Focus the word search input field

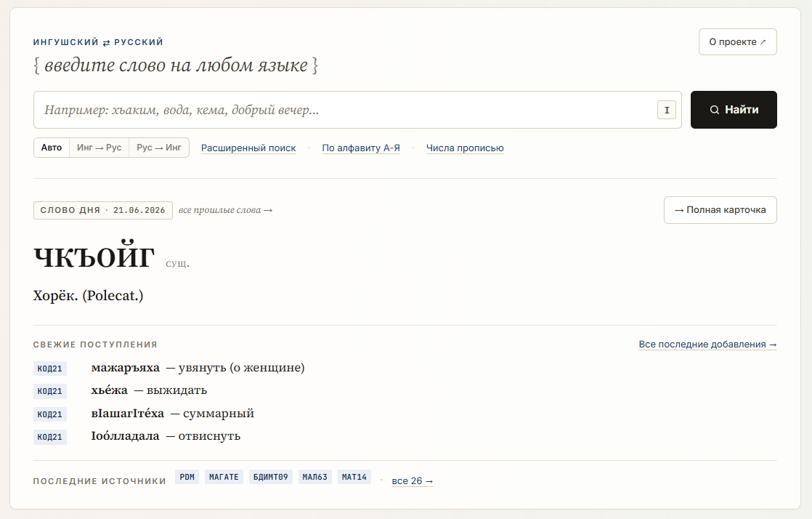tap(357, 110)
